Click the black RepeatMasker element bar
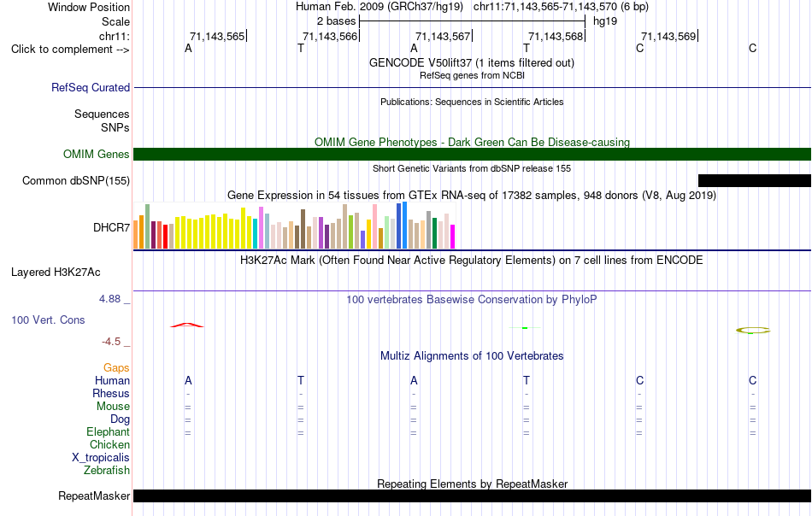The height and width of the screenshot is (516, 812). (x=473, y=495)
